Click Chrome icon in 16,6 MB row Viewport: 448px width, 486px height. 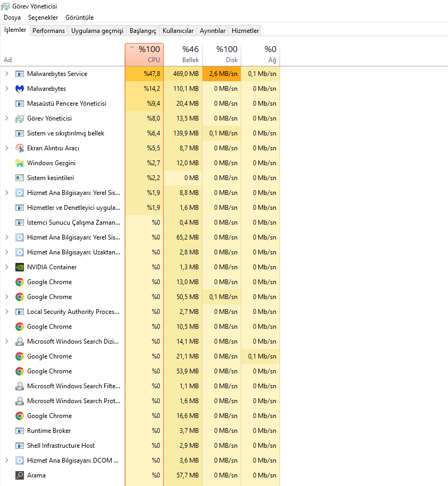pyautogui.click(x=20, y=416)
